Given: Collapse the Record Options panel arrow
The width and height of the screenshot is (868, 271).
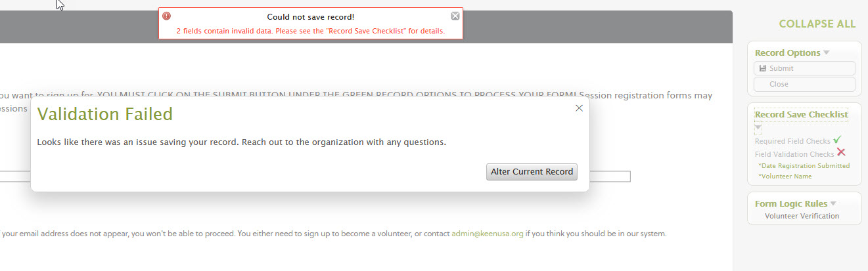Looking at the screenshot, I should coord(827,53).
